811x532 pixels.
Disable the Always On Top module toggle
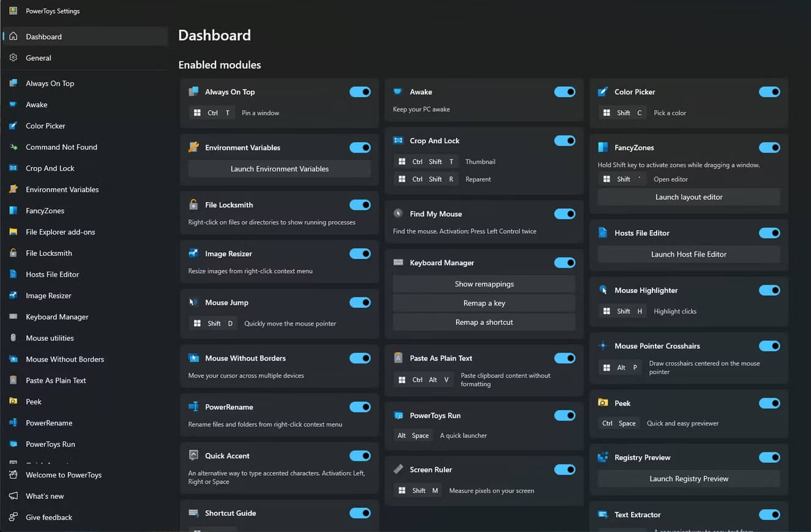pyautogui.click(x=360, y=92)
